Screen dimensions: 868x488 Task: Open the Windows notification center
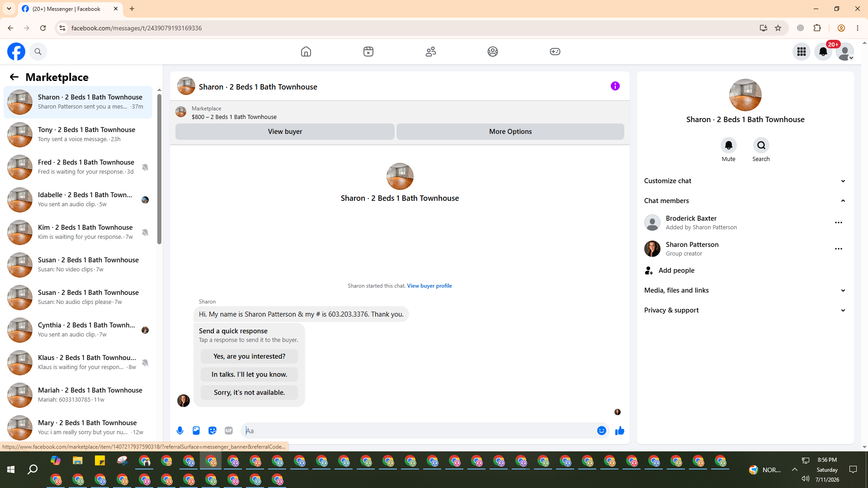[x=853, y=469]
